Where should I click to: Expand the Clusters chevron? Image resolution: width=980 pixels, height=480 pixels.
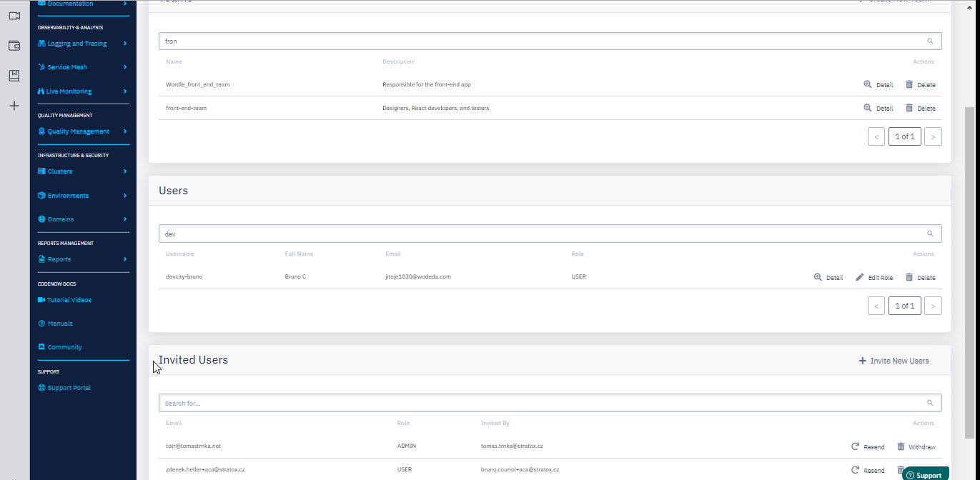125,171
